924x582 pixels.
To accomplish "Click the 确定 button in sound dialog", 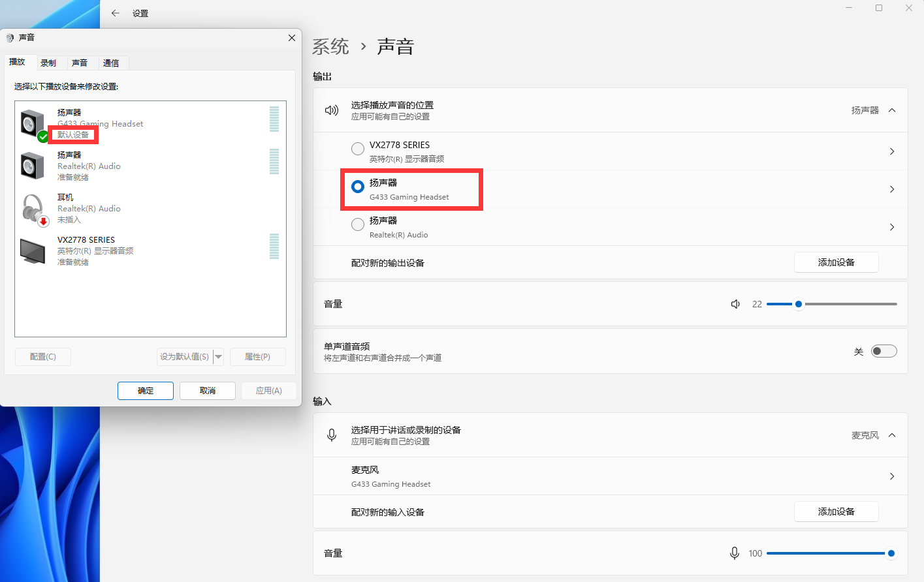I will tap(146, 391).
